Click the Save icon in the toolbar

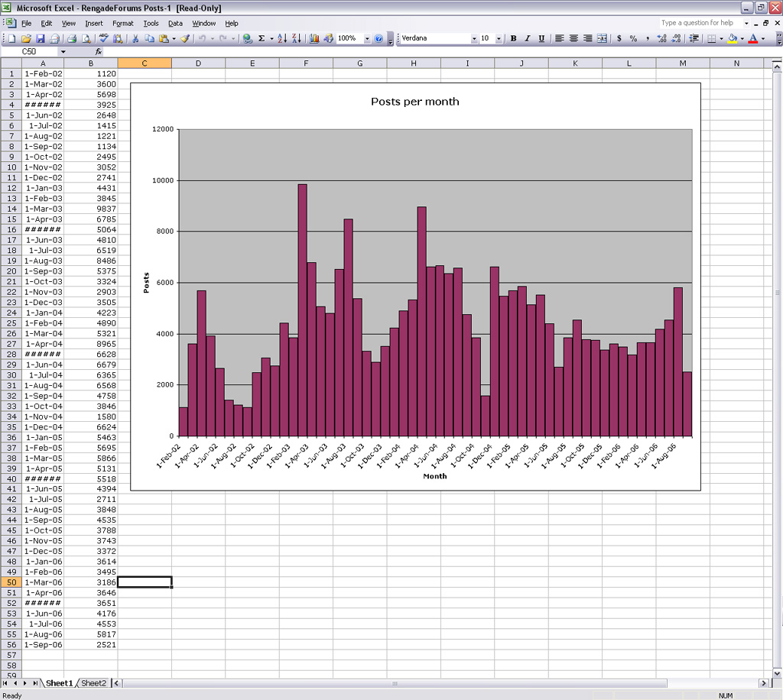[41, 38]
